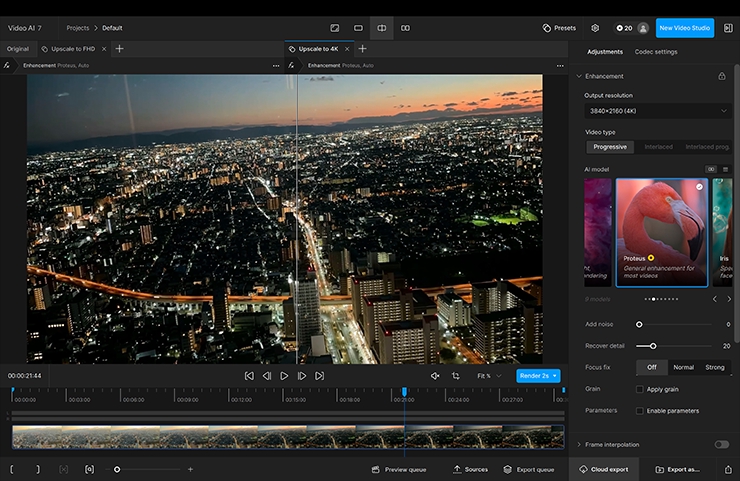This screenshot has height=481, width=740.
Task: Turn on the Frame interpolation toggle
Action: pyautogui.click(x=721, y=444)
